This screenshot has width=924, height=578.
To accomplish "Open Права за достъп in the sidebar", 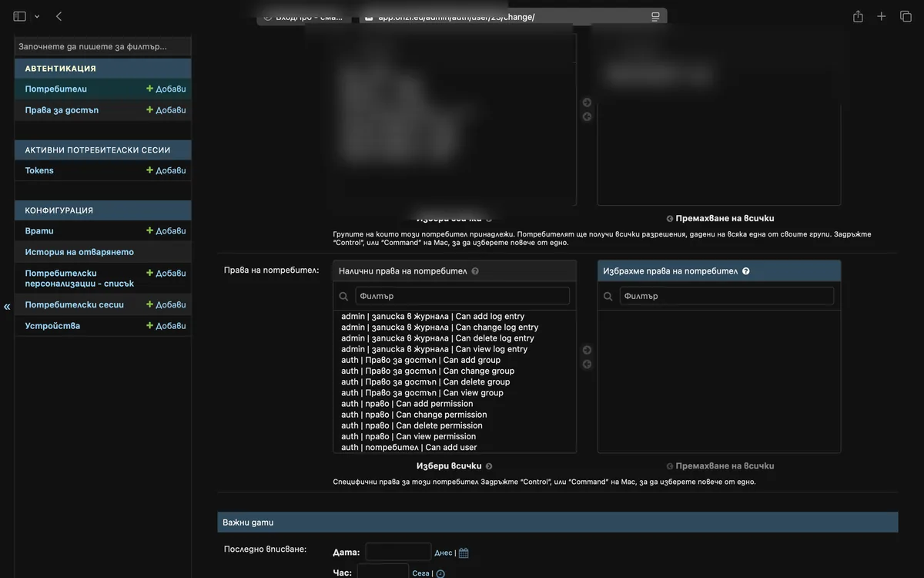I will coord(62,110).
